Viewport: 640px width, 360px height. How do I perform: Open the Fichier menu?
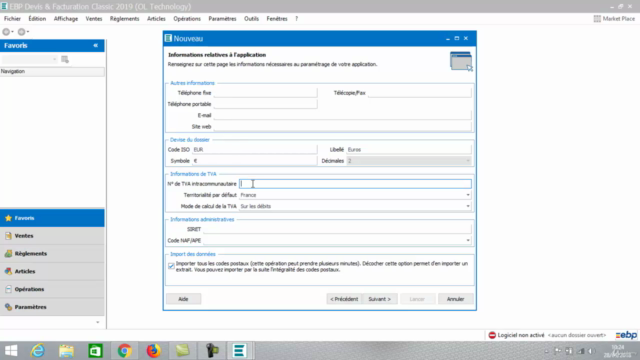click(x=12, y=19)
